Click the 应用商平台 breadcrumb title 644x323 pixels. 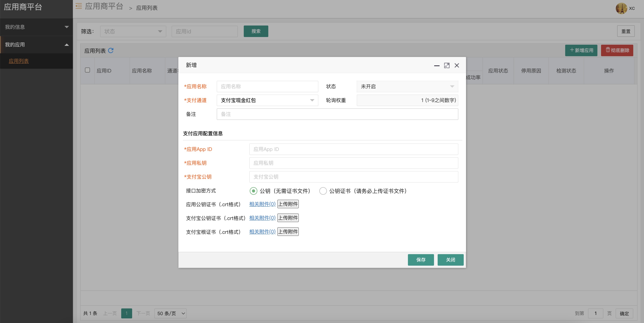104,6
